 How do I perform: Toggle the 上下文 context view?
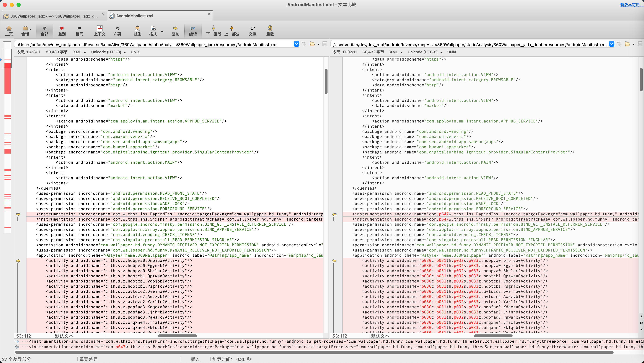pyautogui.click(x=99, y=30)
